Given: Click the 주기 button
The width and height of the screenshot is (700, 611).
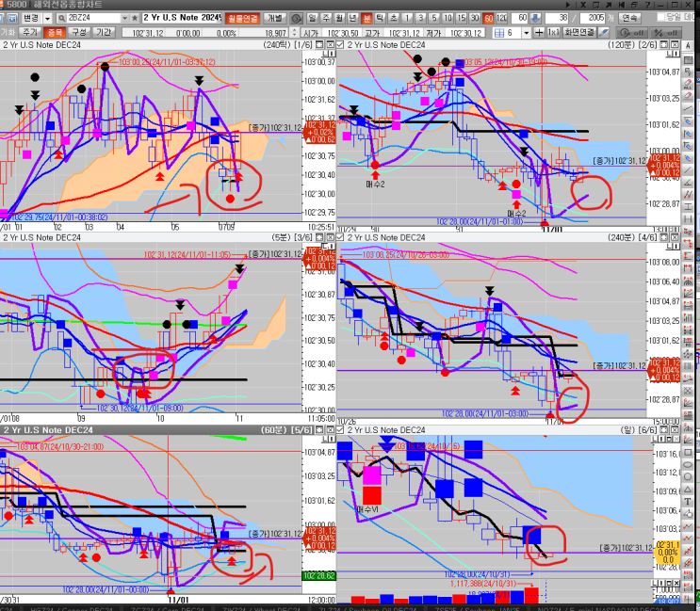Looking at the screenshot, I should click(x=30, y=33).
